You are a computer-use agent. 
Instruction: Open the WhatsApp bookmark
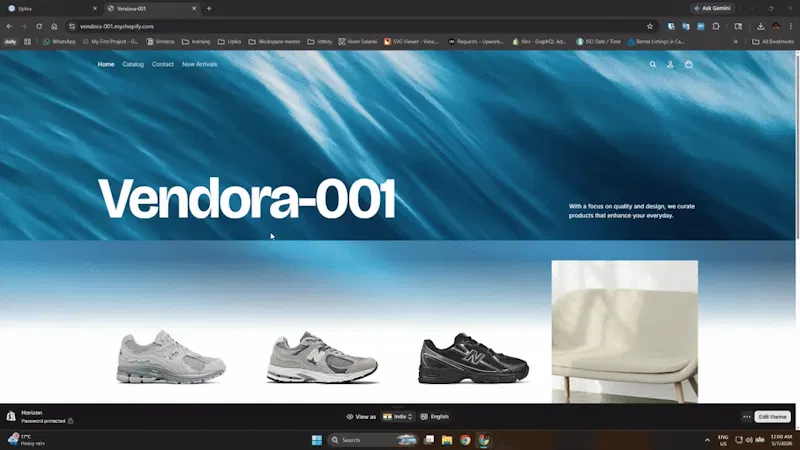[59, 42]
